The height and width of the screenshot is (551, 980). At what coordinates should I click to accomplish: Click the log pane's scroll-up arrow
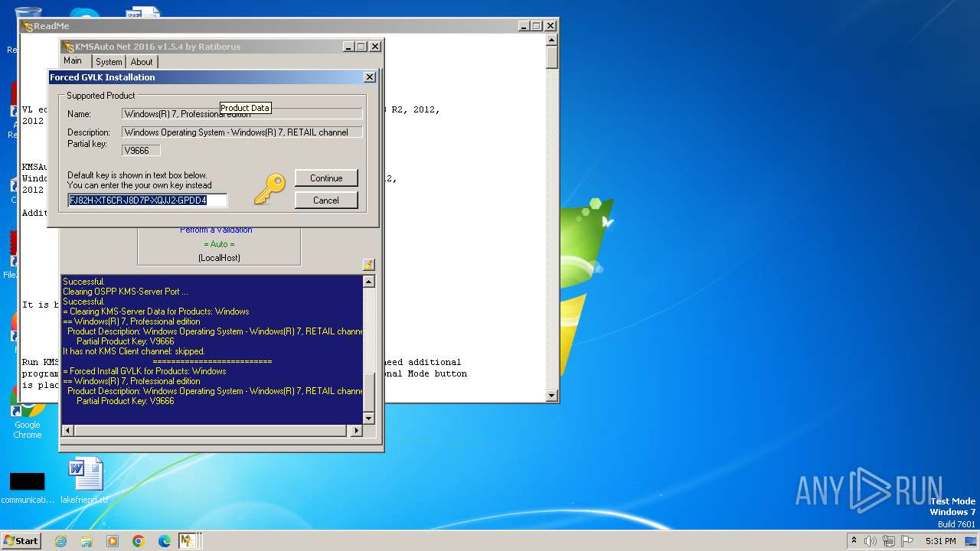(368, 282)
